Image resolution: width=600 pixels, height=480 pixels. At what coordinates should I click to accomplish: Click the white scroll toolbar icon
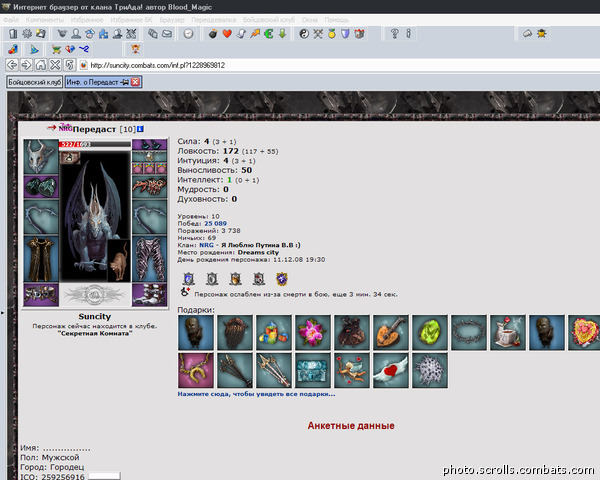[241, 34]
